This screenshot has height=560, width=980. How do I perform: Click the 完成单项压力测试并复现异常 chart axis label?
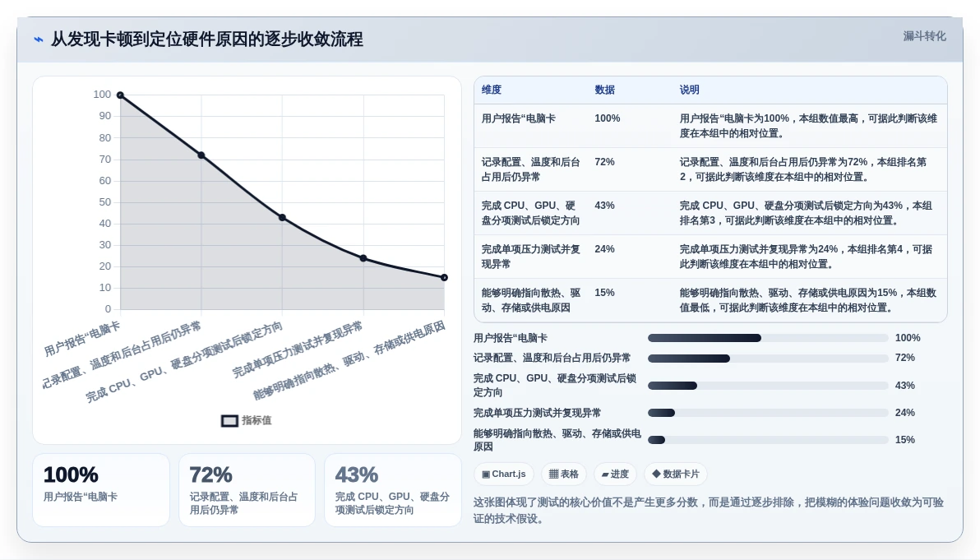pyautogui.click(x=298, y=349)
